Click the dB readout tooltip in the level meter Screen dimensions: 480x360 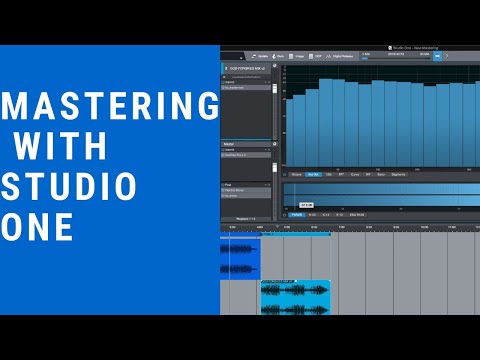coord(306,205)
